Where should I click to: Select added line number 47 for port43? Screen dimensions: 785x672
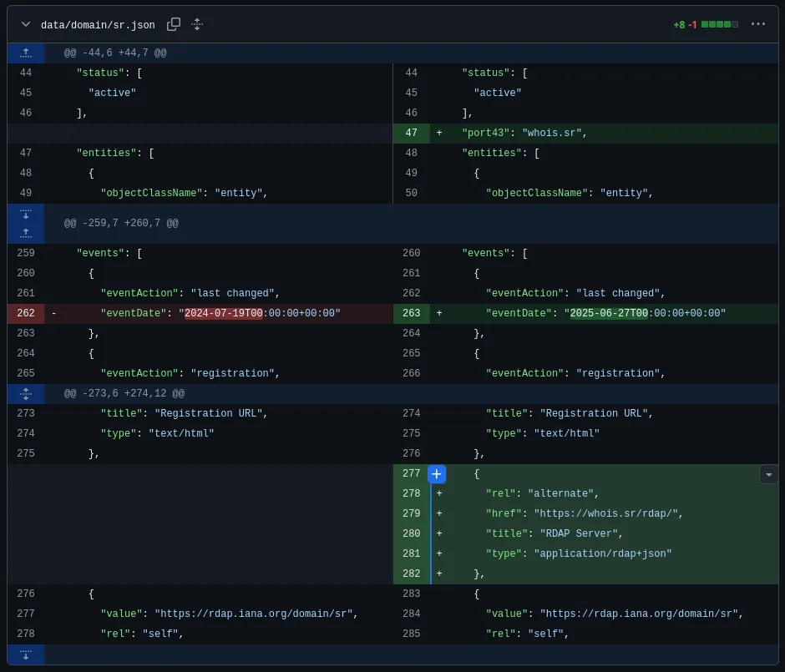point(411,134)
